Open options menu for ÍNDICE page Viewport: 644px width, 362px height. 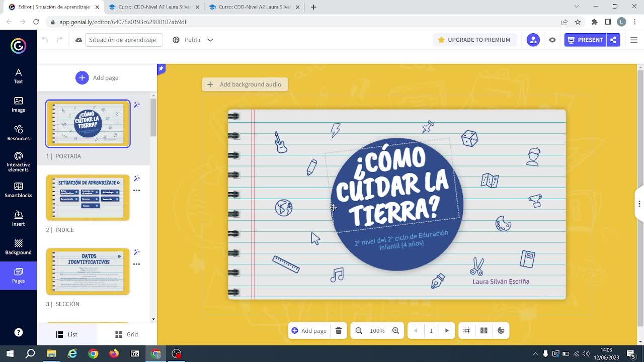click(x=136, y=191)
